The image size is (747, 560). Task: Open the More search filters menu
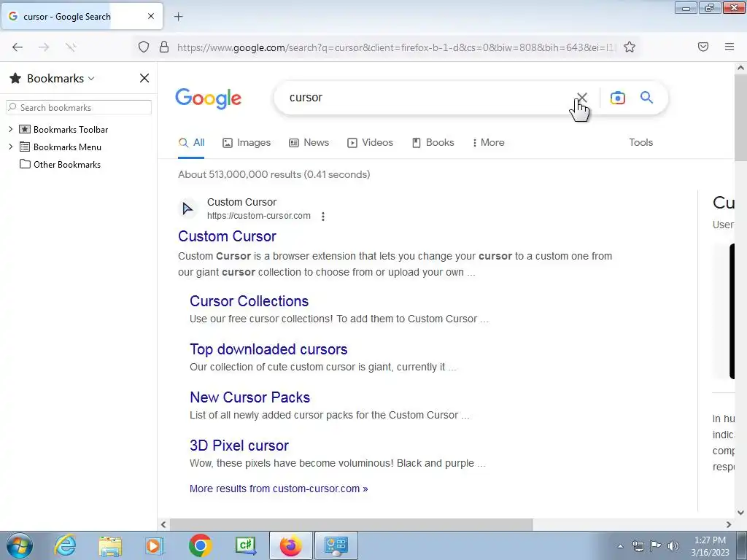(x=488, y=142)
